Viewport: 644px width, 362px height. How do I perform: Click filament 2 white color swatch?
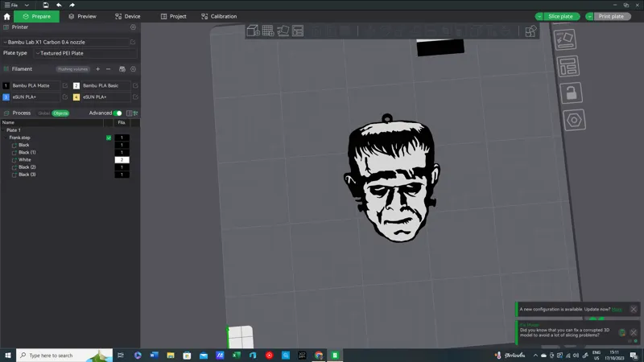point(76,85)
